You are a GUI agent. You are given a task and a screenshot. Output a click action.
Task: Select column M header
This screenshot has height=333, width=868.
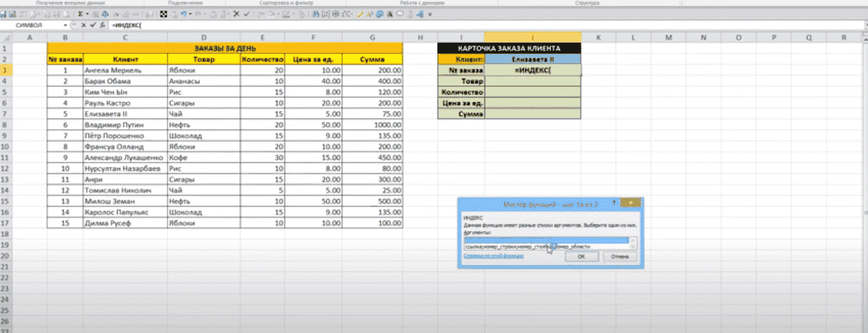[x=667, y=36]
